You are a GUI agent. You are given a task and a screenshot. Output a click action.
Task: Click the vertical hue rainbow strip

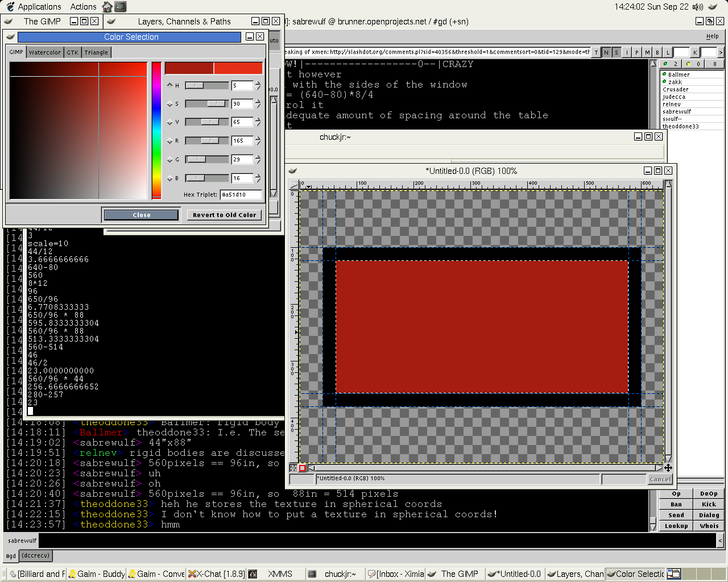(156, 130)
